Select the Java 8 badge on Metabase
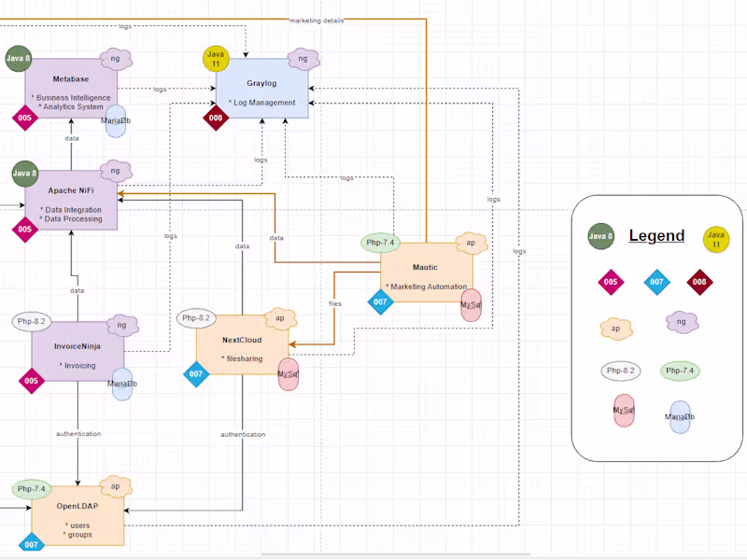The height and width of the screenshot is (560, 747). tap(18, 59)
